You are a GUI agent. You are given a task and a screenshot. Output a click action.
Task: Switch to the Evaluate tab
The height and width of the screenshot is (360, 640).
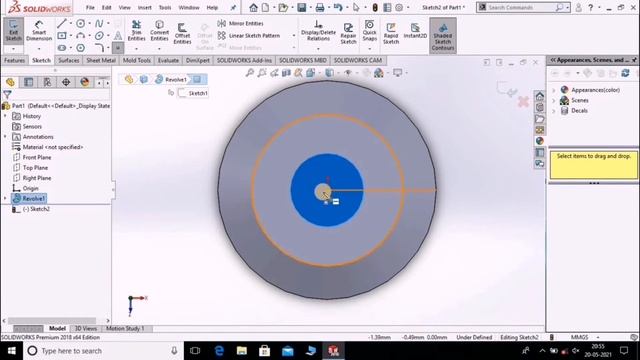[x=168, y=60]
